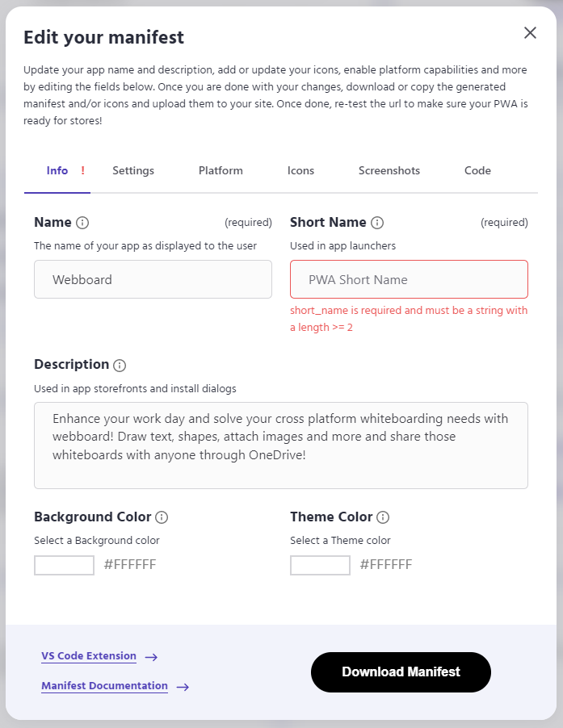Open the Screenshots tab

(389, 170)
